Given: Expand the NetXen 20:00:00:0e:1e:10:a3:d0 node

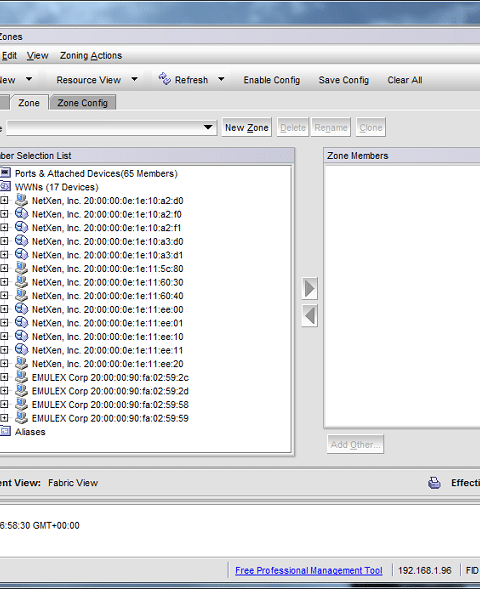Looking at the screenshot, I should pos(4,241).
